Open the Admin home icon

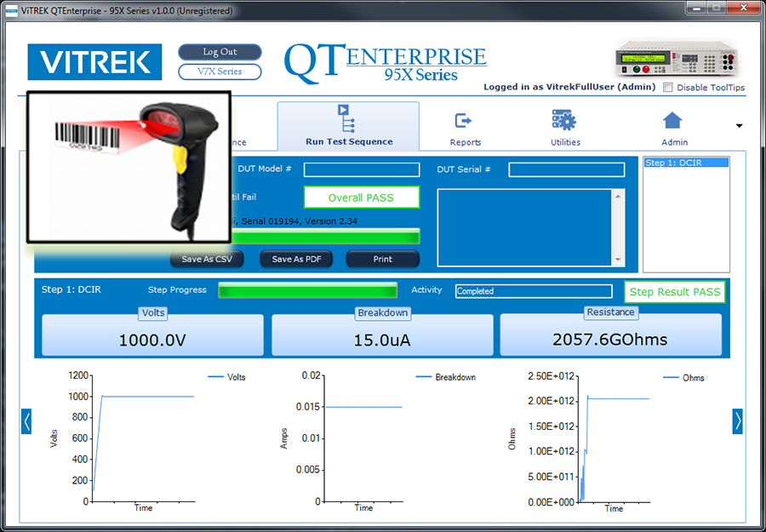click(673, 120)
